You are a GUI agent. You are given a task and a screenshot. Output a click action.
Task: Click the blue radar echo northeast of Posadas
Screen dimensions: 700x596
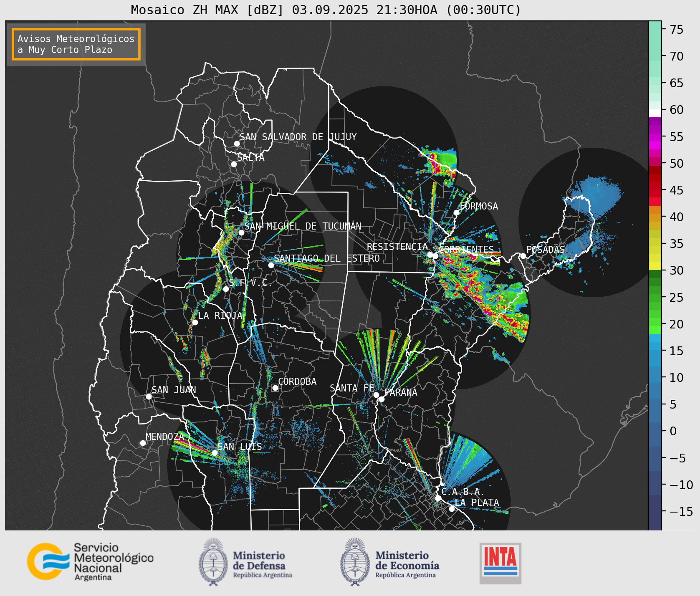(x=595, y=196)
